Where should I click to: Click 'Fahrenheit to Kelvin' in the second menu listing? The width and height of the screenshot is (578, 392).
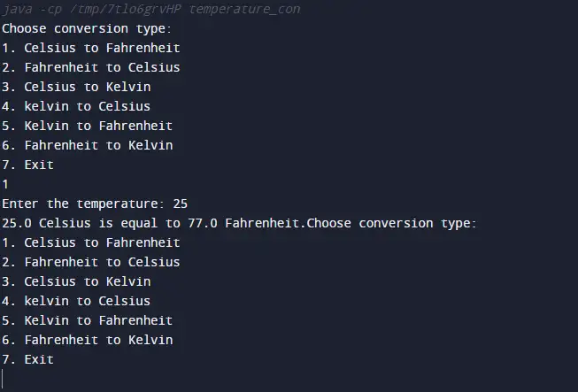(98, 340)
